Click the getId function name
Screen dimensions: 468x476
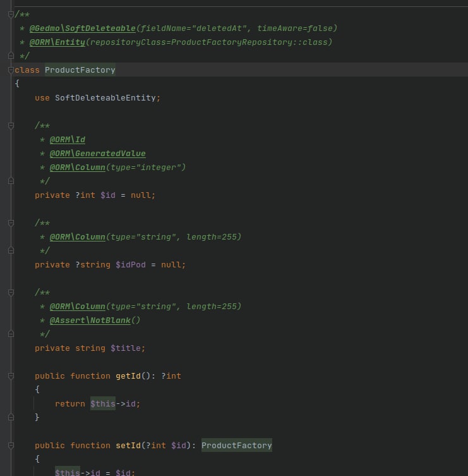point(128,376)
